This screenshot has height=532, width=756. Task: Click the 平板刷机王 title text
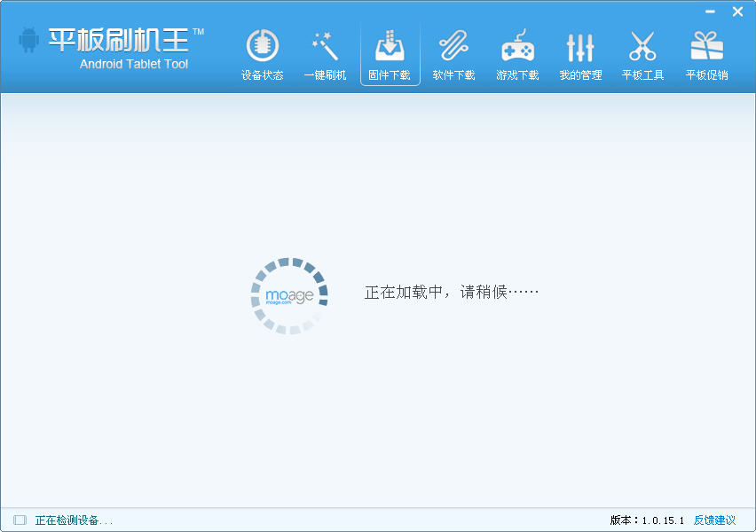119,39
